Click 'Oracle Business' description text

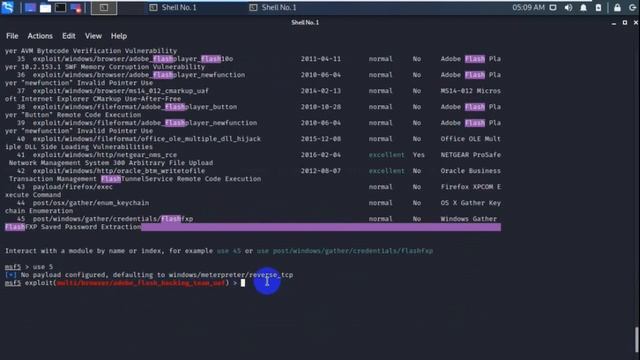pyautogui.click(x=471, y=171)
